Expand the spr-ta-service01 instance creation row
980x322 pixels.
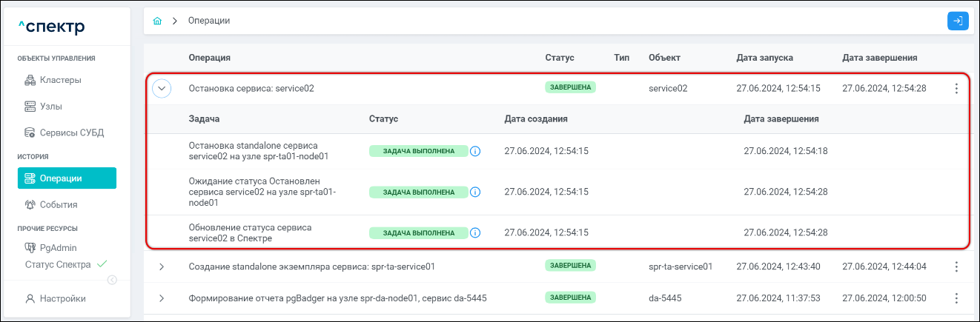click(x=162, y=266)
